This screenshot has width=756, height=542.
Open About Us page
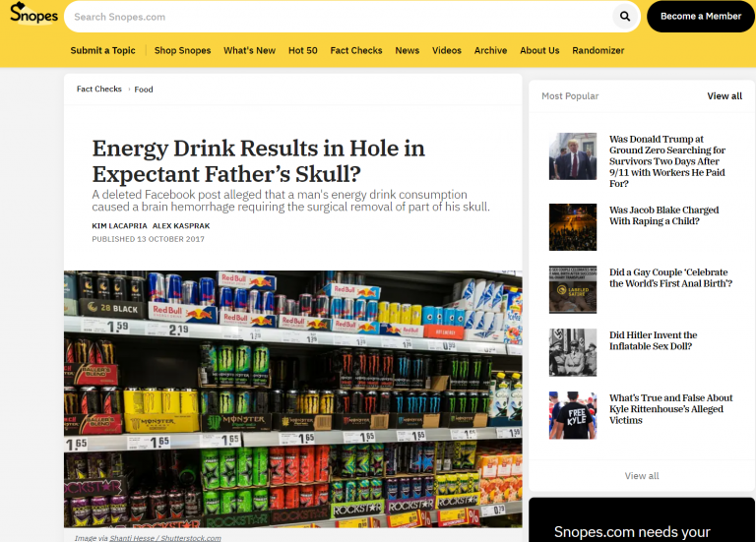click(539, 50)
